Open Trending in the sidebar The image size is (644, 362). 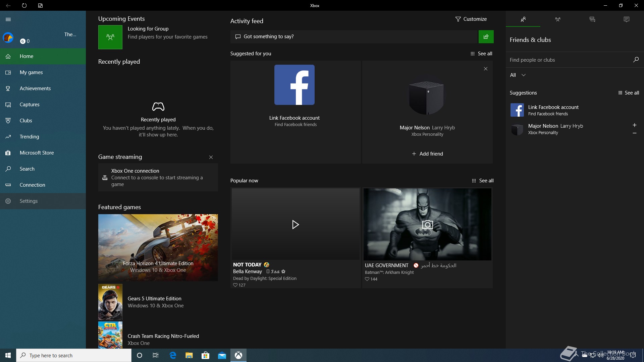pos(43,137)
